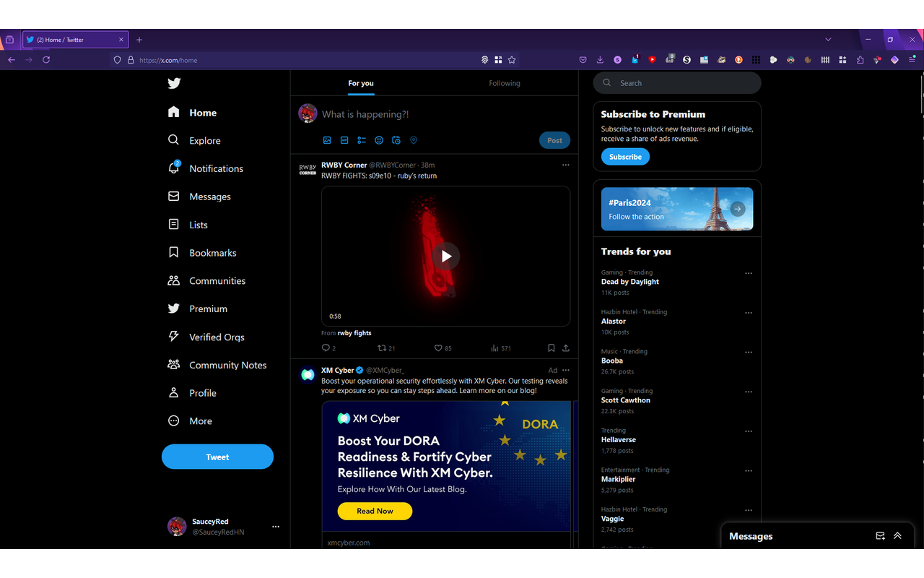Reload the page in browser
This screenshot has width=924, height=578.
coord(46,60)
